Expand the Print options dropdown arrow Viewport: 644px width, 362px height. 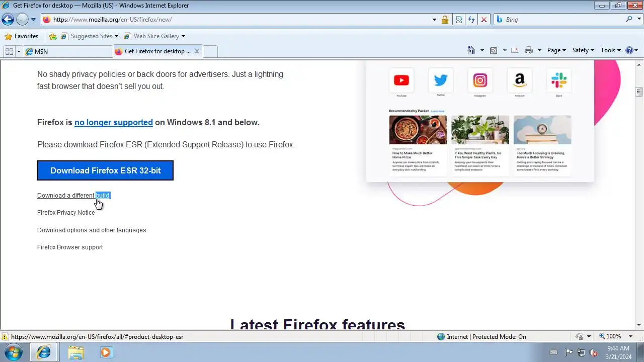[539, 50]
